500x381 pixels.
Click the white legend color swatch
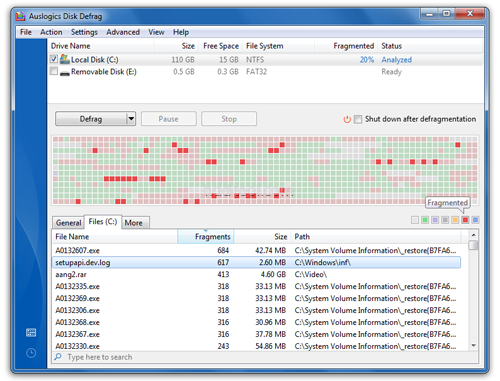pyautogui.click(x=415, y=220)
